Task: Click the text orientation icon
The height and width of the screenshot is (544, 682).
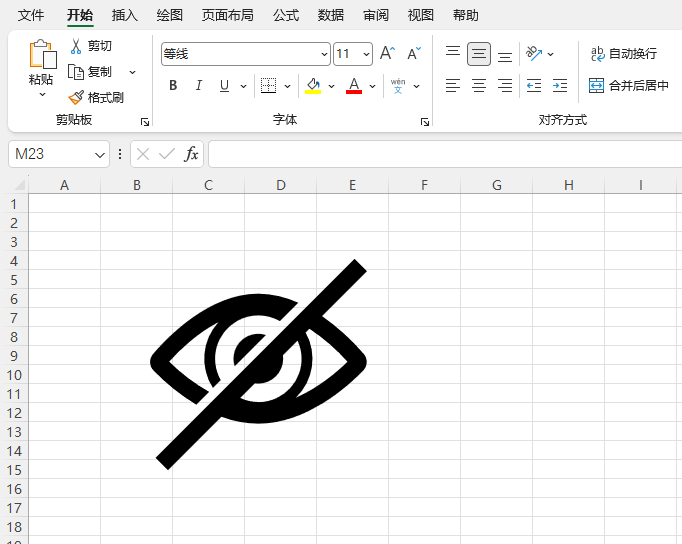Action: pos(534,53)
